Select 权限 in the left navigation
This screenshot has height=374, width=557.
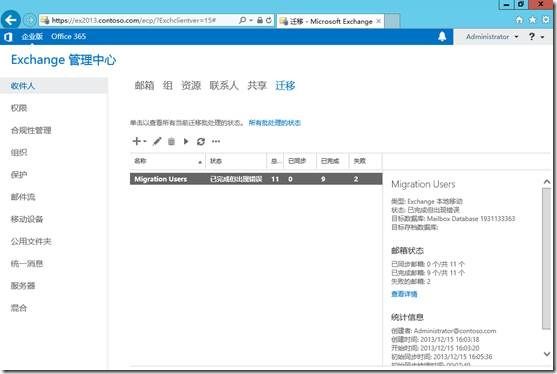19,108
